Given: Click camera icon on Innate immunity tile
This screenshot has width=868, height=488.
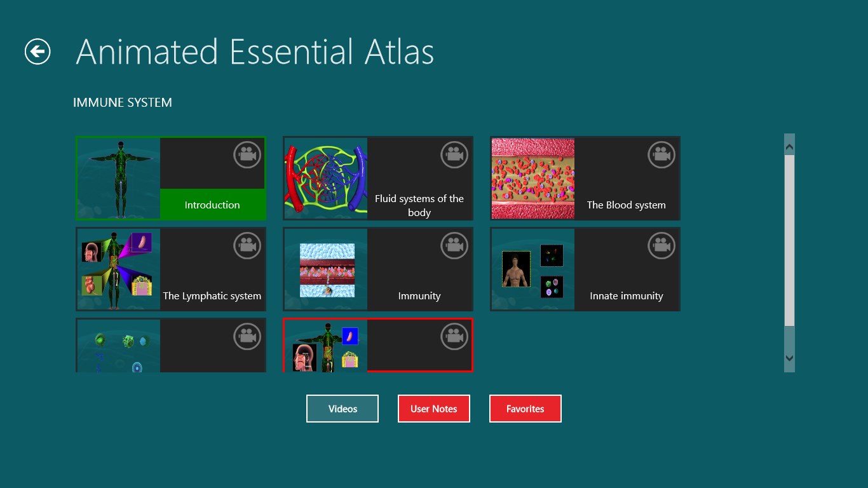Looking at the screenshot, I should click(x=661, y=246).
